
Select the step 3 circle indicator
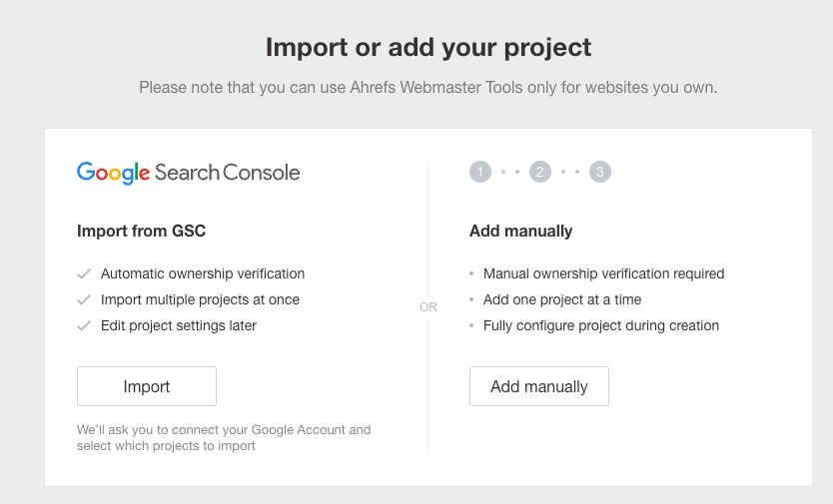pyautogui.click(x=599, y=173)
